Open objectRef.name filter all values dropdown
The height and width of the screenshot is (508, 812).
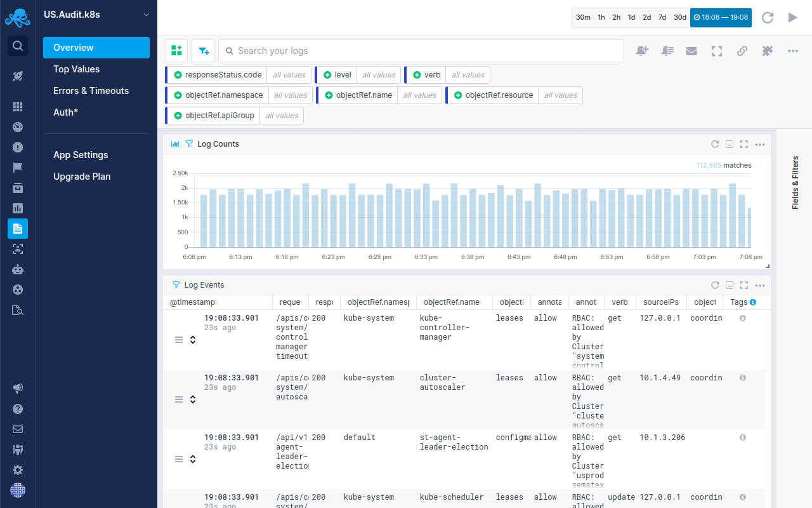point(420,95)
